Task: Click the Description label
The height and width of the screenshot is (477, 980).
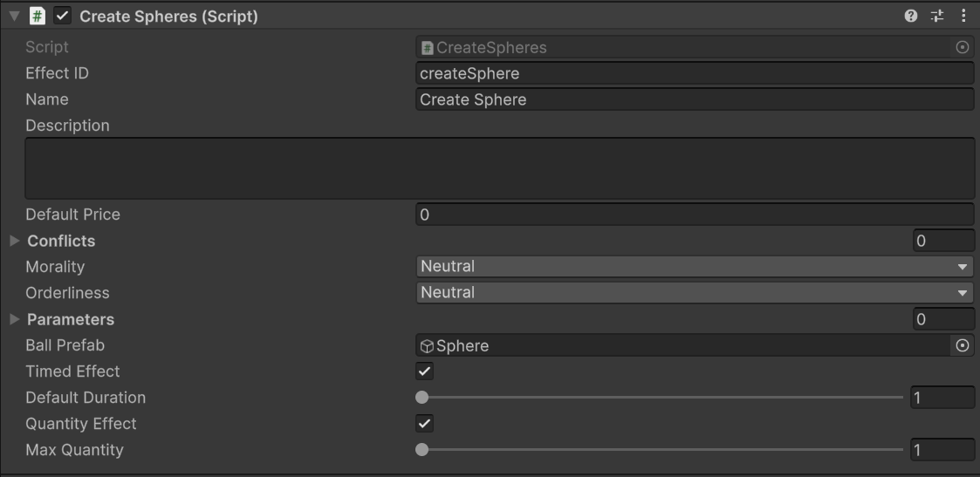Action: (67, 126)
